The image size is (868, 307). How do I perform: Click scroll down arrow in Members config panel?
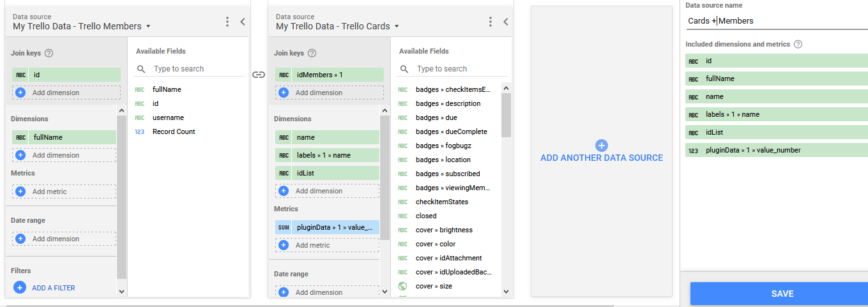(x=122, y=292)
